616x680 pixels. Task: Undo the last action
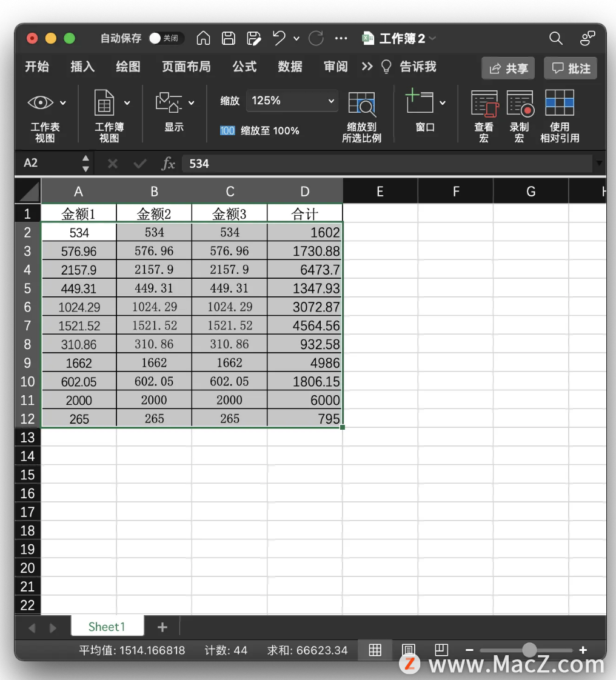(279, 39)
